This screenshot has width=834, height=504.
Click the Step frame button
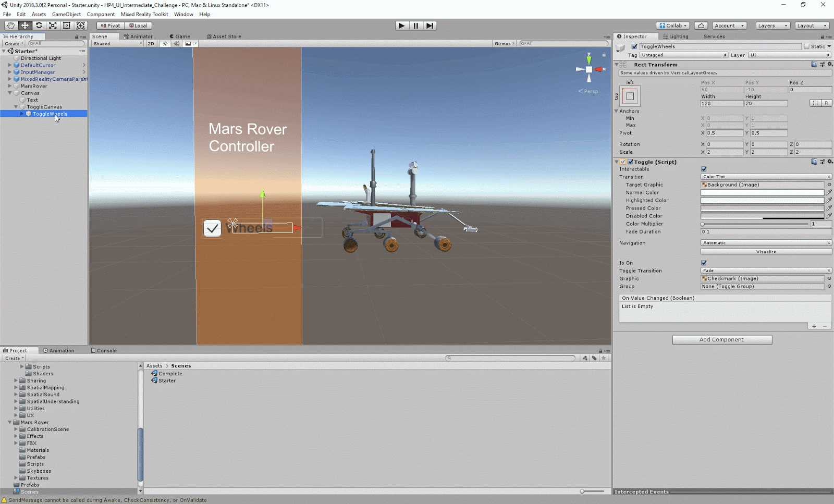[x=430, y=26]
